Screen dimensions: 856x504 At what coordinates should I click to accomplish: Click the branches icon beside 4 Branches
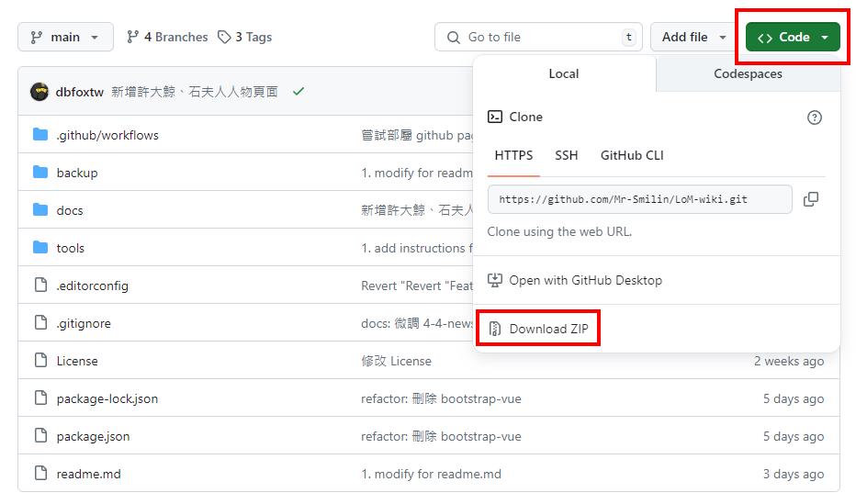(x=133, y=38)
